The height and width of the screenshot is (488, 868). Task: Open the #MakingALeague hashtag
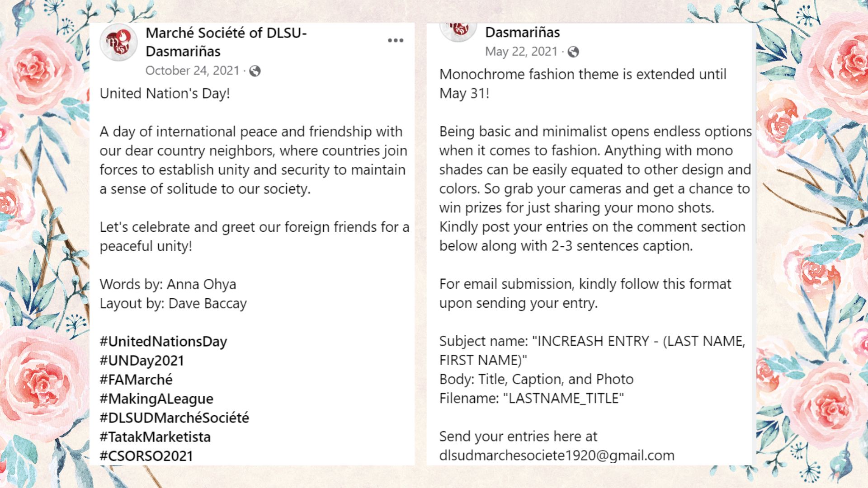(156, 399)
